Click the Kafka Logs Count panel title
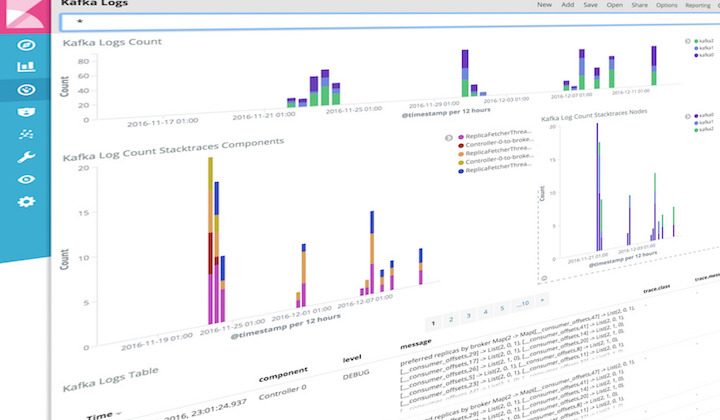The height and width of the screenshot is (420, 720). coord(112,42)
